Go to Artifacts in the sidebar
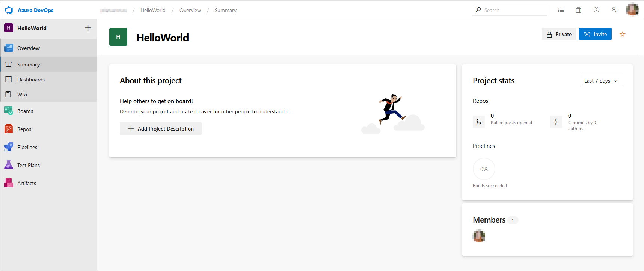644x271 pixels. click(49, 183)
